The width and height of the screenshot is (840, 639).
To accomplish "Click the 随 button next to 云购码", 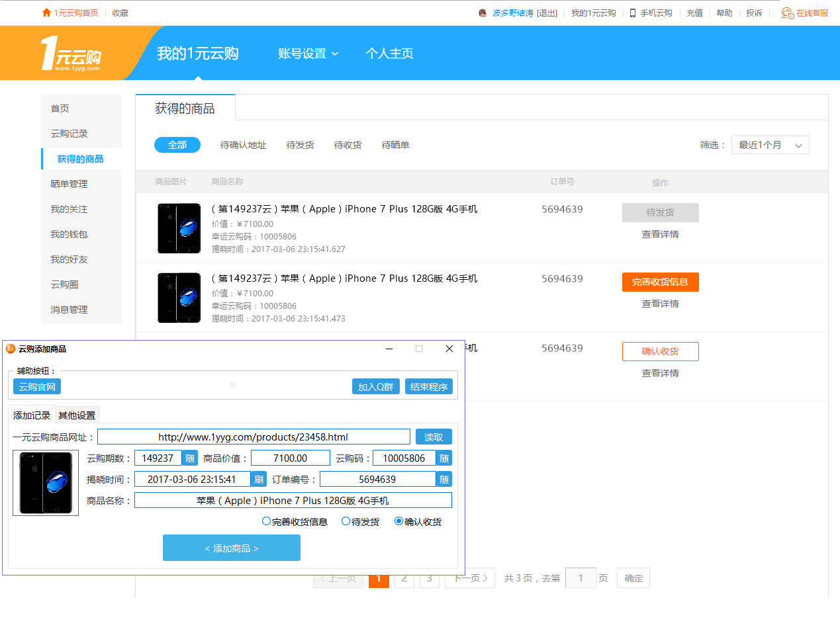I will (x=444, y=458).
